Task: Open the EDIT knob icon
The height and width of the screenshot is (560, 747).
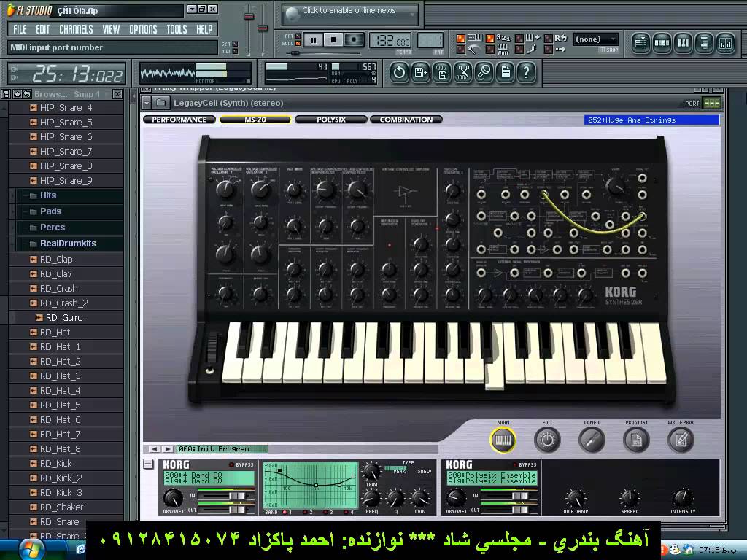Action: tap(547, 440)
